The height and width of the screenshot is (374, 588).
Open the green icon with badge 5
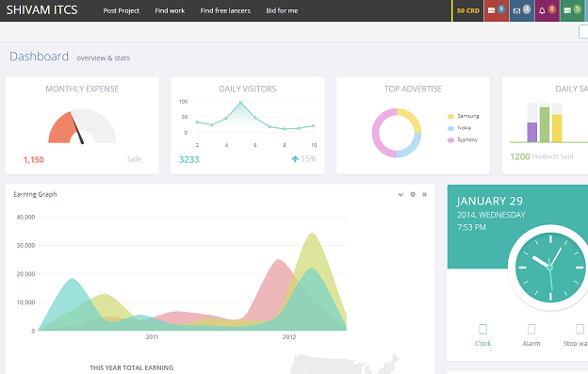click(x=572, y=10)
